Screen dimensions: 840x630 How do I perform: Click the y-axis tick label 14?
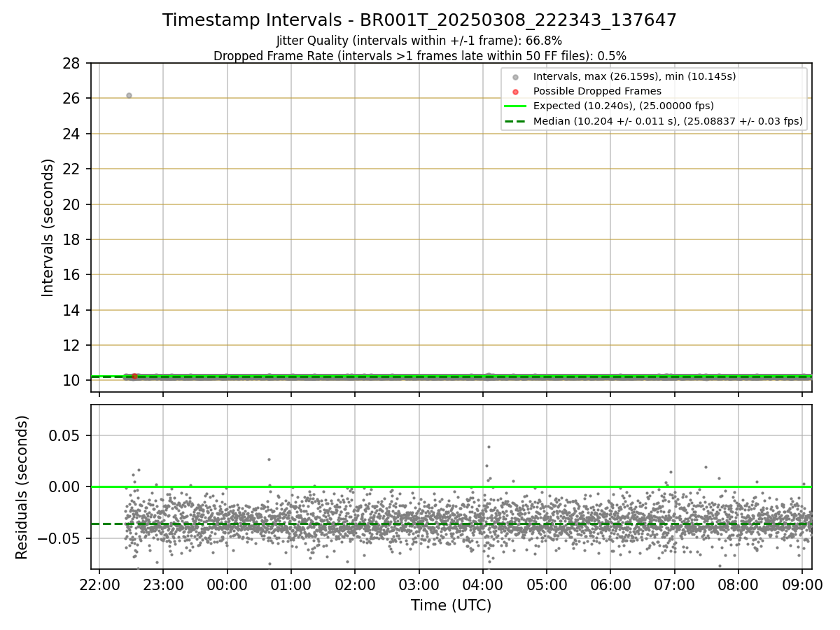73,310
